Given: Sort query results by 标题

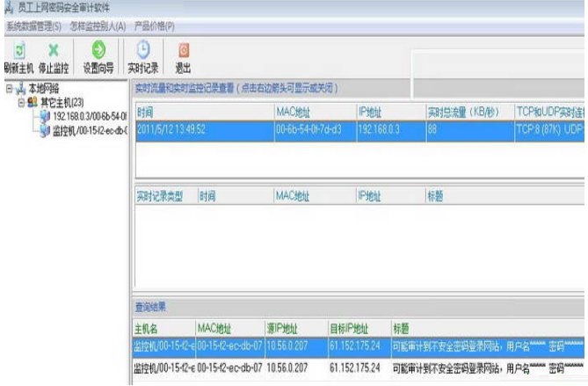Looking at the screenshot, I should (488, 329).
